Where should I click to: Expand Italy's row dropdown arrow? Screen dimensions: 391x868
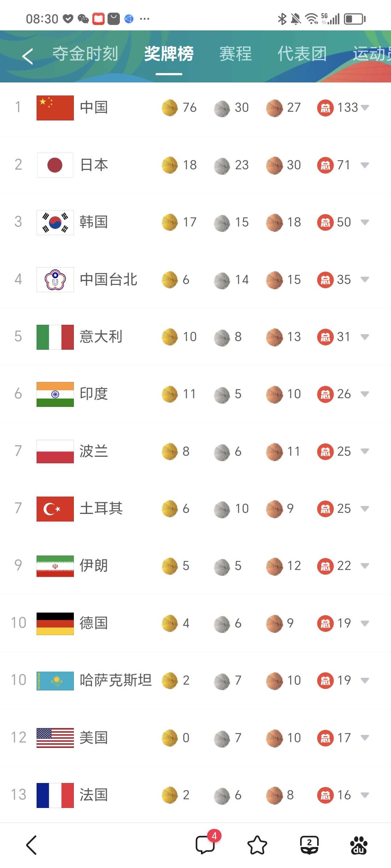365,337
